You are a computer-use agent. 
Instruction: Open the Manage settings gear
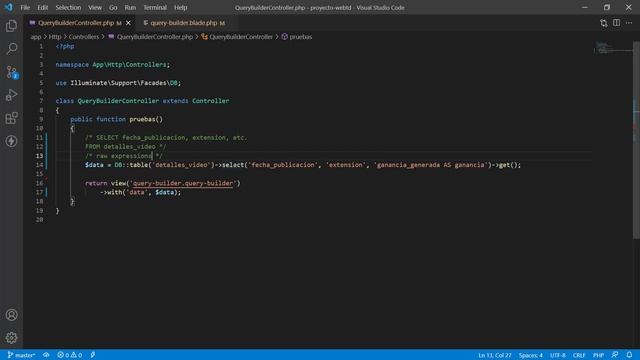click(11, 338)
